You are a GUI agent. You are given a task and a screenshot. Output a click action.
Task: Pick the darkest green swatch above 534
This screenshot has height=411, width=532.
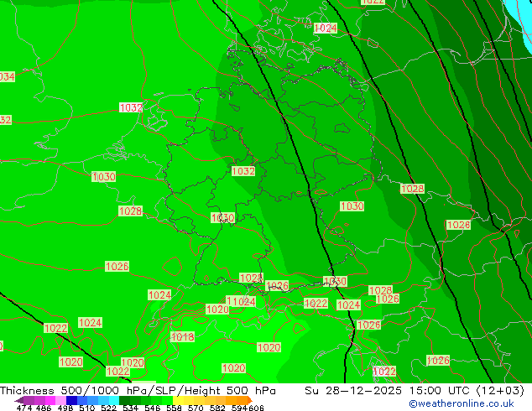click(124, 400)
